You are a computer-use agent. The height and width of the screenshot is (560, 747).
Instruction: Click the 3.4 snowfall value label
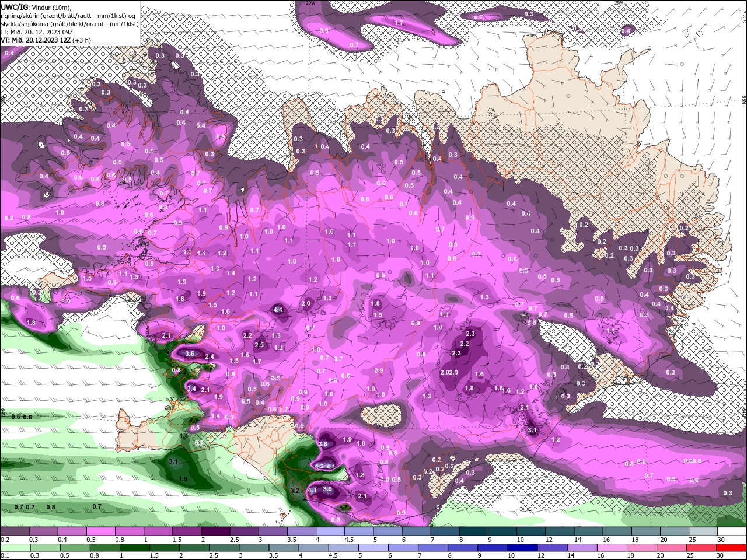coord(191,388)
